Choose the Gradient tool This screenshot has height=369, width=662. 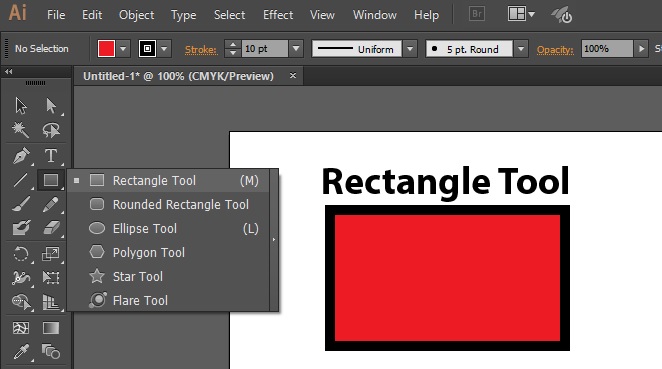click(x=51, y=328)
